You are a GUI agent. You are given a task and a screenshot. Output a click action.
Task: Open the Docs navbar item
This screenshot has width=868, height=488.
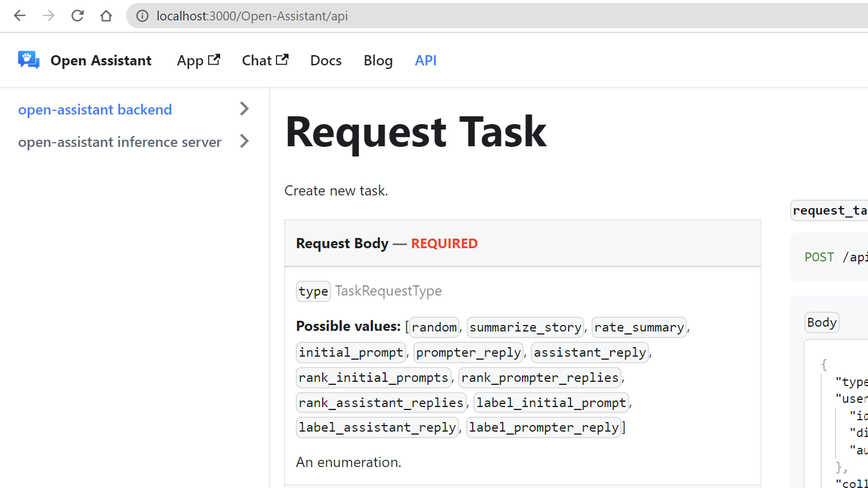click(326, 61)
